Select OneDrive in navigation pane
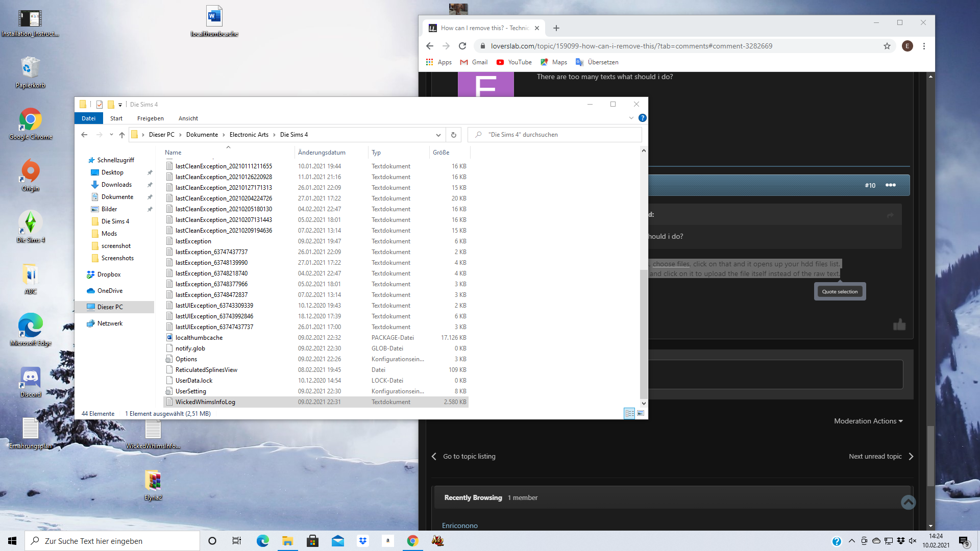980x551 pixels. (110, 291)
